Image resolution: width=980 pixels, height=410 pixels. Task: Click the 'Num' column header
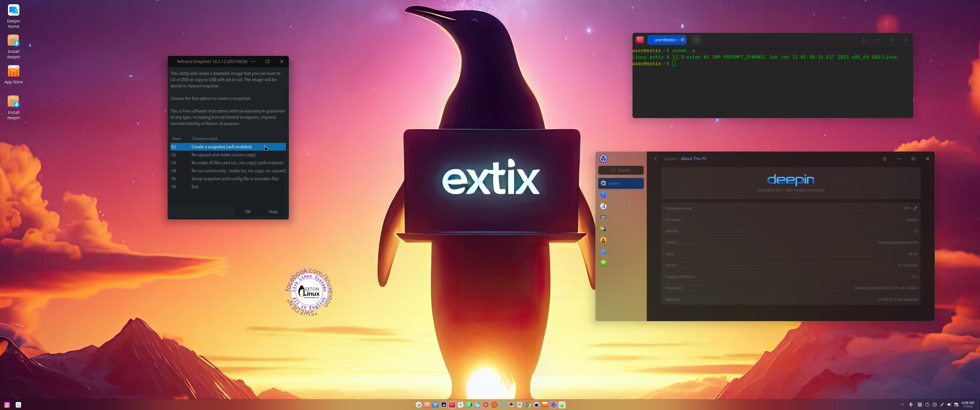(179, 138)
